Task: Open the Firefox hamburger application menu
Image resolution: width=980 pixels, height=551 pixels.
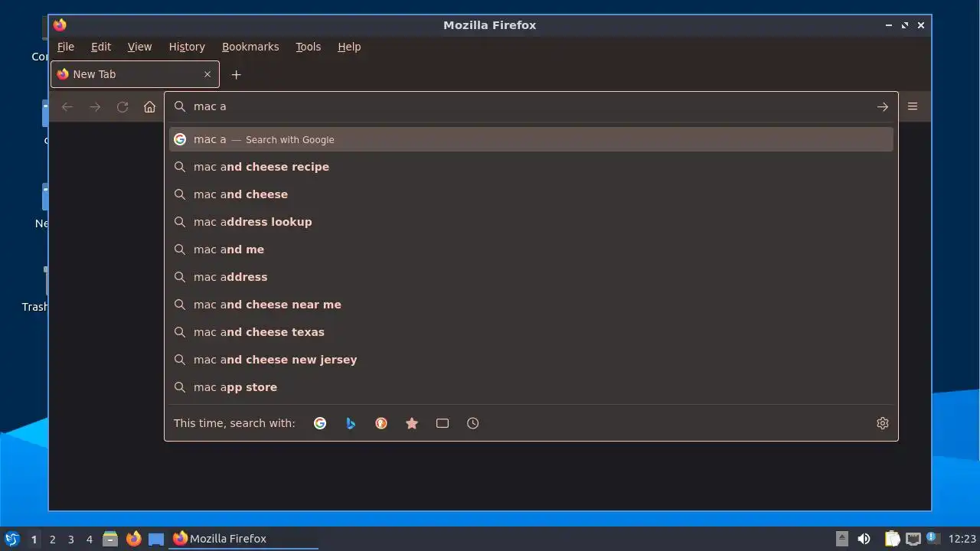Action: (913, 106)
